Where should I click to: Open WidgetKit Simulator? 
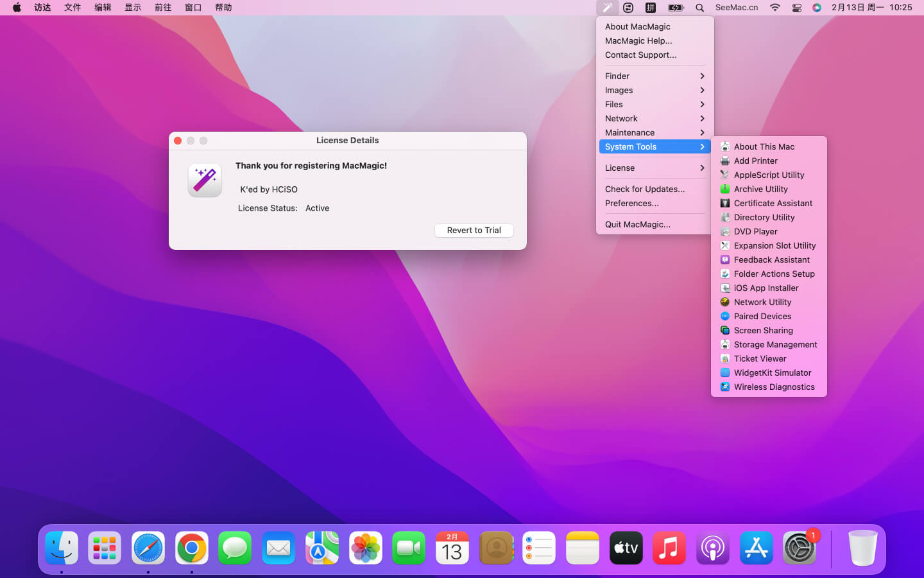(769, 372)
